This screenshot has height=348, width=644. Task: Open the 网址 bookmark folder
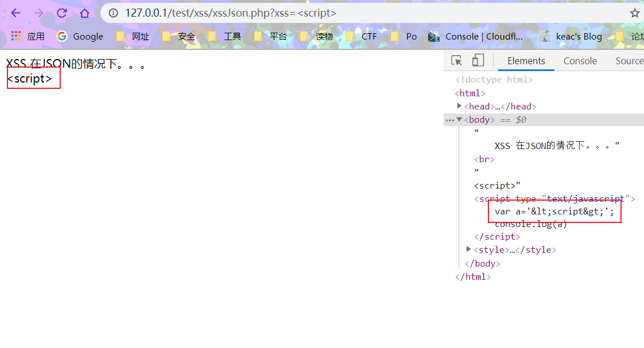point(133,37)
